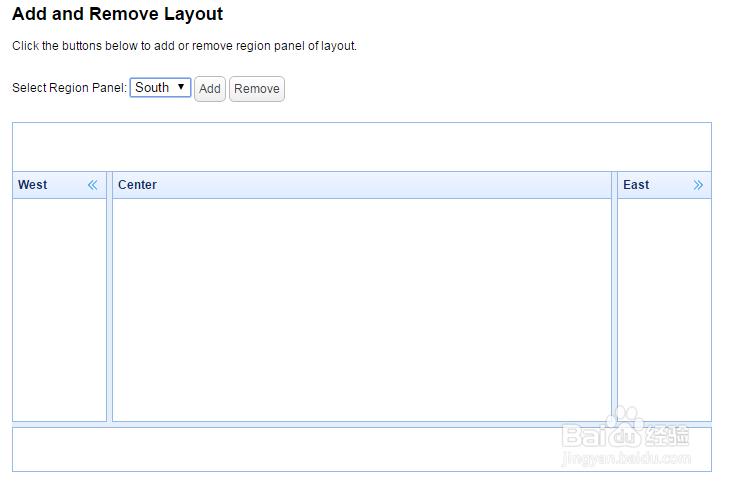Click the Remove button
The height and width of the screenshot is (484, 733).
[257, 89]
